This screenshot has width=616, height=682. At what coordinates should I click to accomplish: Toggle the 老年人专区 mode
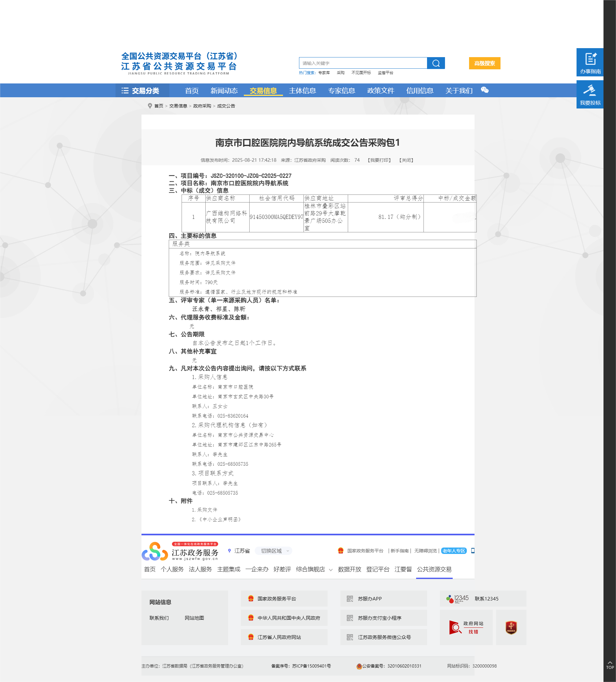tap(453, 551)
